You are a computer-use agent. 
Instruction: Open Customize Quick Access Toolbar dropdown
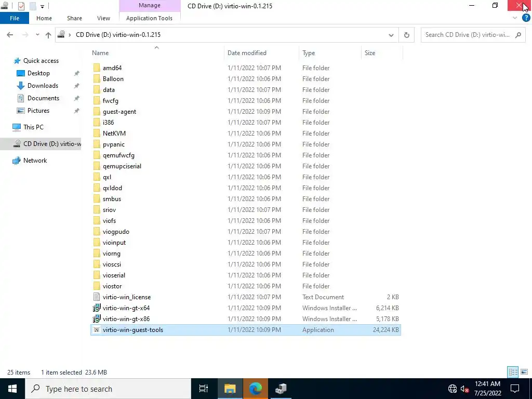pyautogui.click(x=43, y=6)
